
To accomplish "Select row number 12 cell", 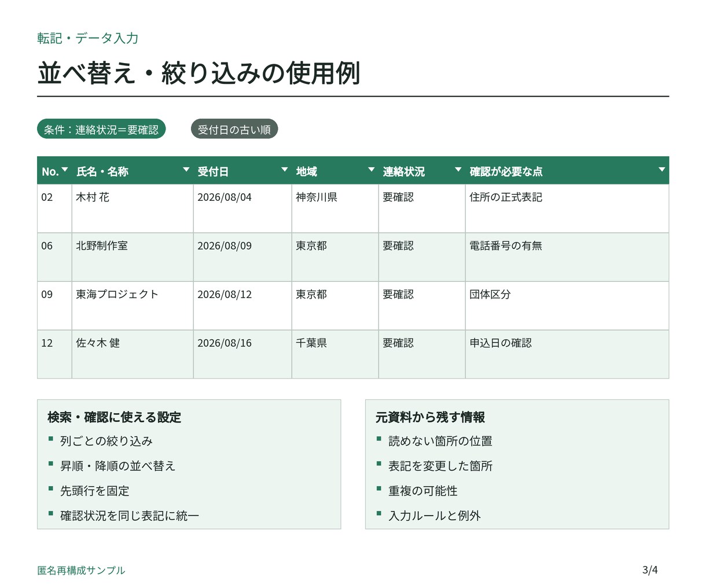I will click(54, 354).
